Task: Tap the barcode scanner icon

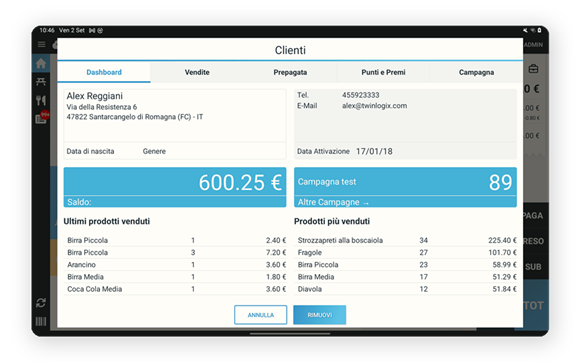Action: coord(41,322)
